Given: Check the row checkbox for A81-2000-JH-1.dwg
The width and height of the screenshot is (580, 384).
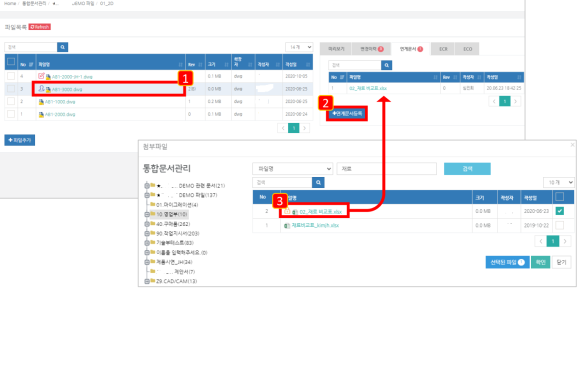Looking at the screenshot, I should click(11, 76).
